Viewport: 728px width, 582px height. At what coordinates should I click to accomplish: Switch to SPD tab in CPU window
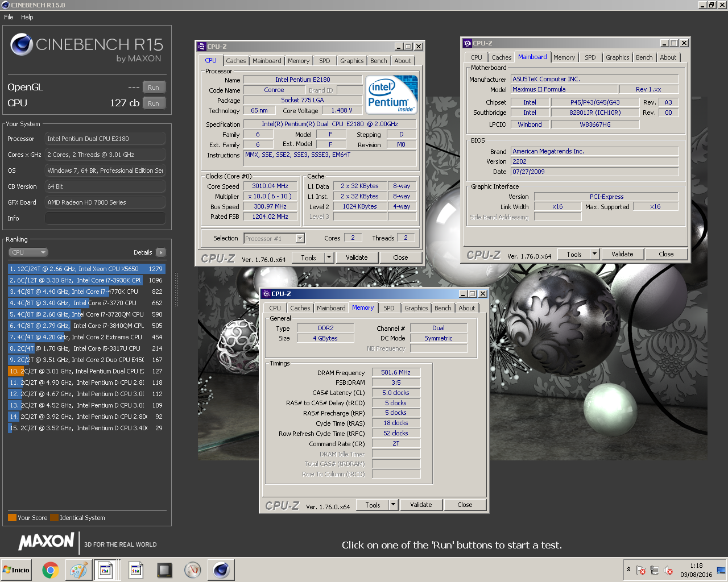[x=324, y=61]
